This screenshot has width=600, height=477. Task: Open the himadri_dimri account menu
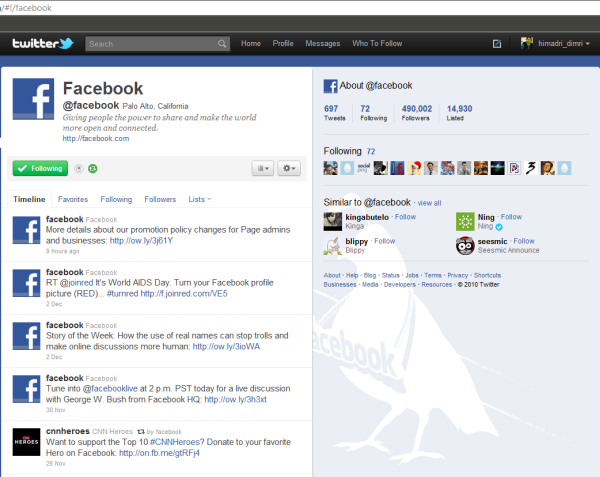pyautogui.click(x=564, y=43)
